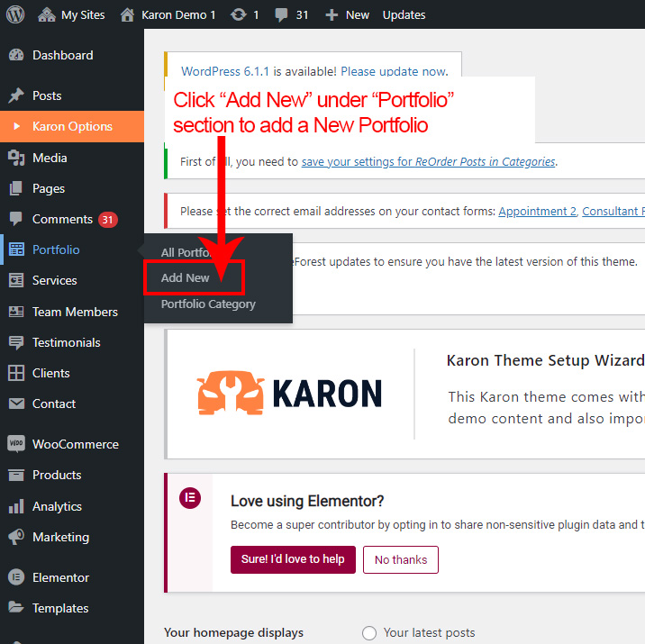Click the Dashboard gauge icon in sidebar
Viewport: 645px width, 644px height.
pyautogui.click(x=16, y=55)
